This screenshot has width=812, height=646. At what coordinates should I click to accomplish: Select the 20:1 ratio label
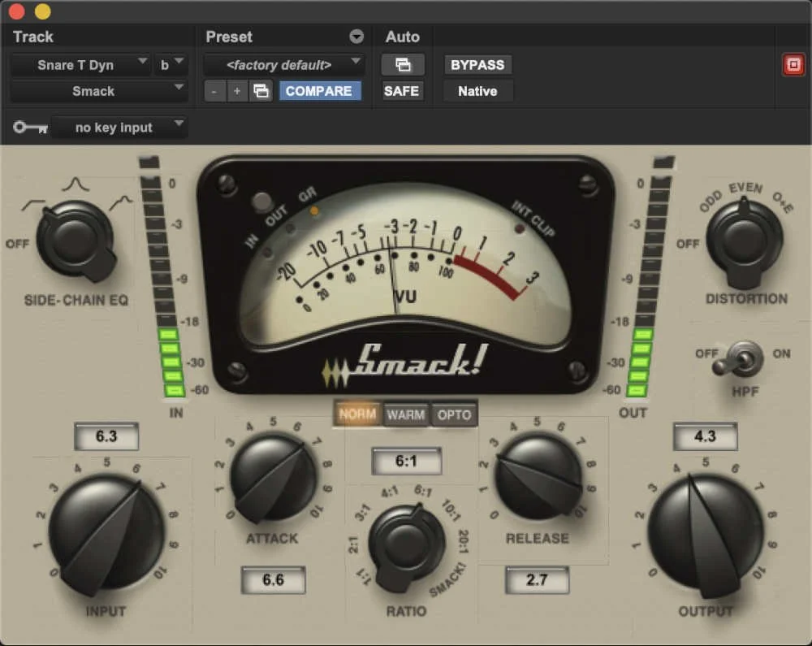click(464, 541)
